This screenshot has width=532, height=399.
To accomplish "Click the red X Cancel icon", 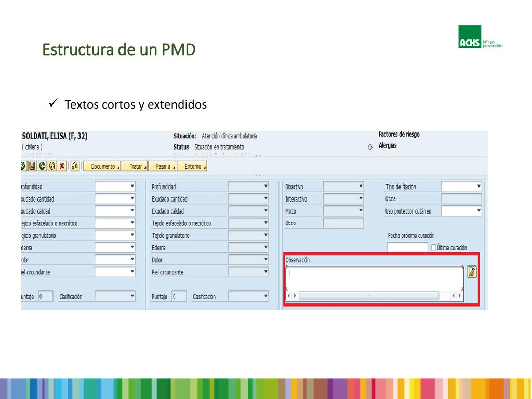I will pyautogui.click(x=62, y=166).
